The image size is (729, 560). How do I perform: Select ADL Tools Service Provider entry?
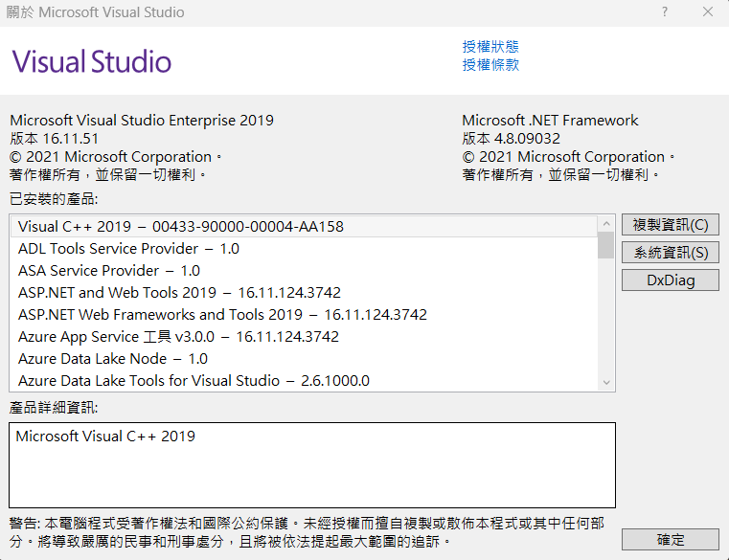coord(128,249)
